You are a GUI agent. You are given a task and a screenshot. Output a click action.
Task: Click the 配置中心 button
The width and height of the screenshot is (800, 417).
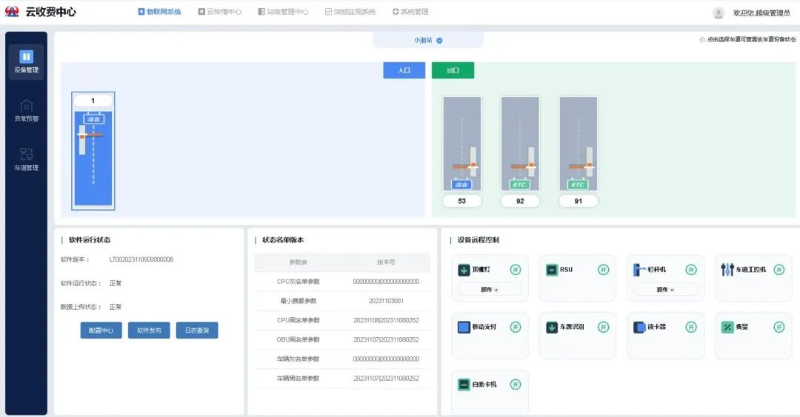click(x=101, y=330)
